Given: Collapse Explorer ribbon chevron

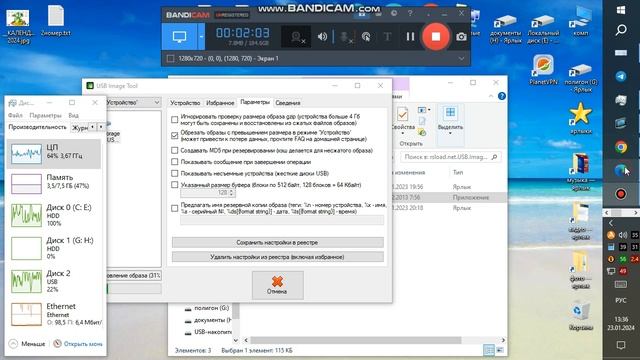Looking at the screenshot, I should point(491,96).
